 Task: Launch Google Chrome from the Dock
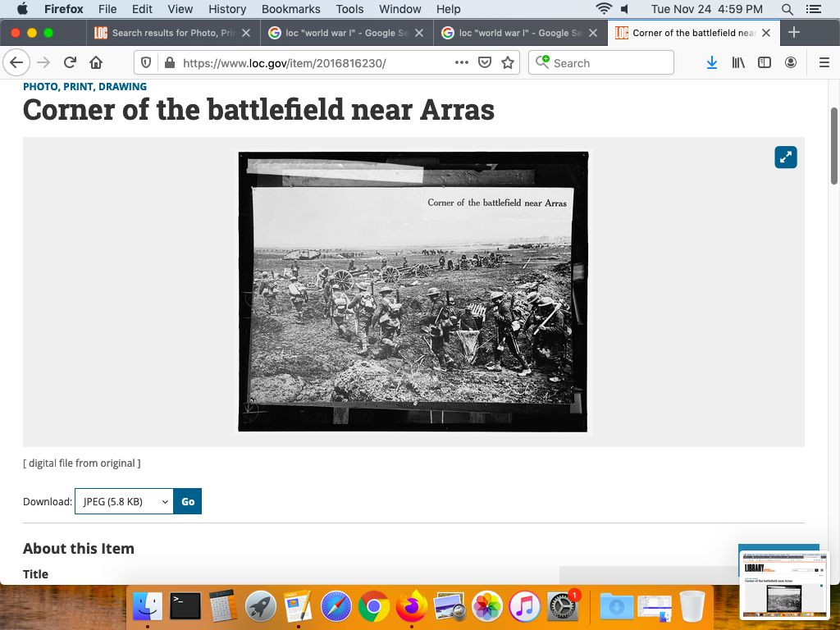coord(373,607)
